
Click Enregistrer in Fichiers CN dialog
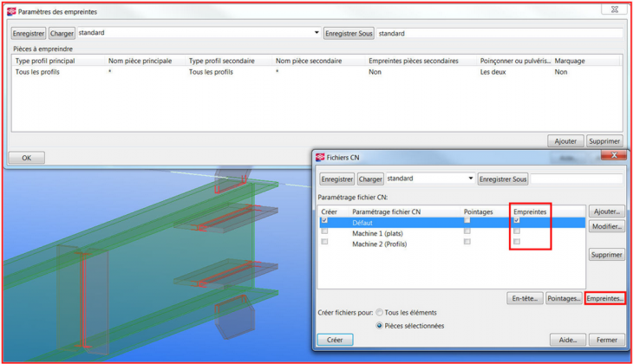coord(337,179)
